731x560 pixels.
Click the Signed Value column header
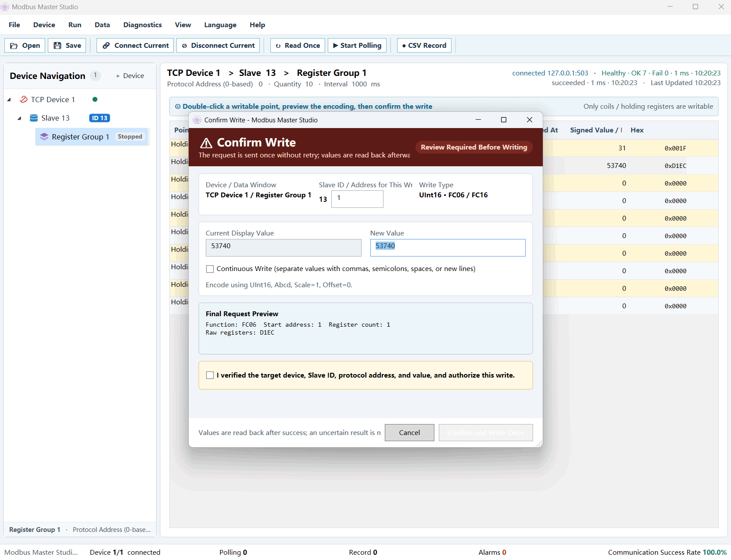point(596,130)
